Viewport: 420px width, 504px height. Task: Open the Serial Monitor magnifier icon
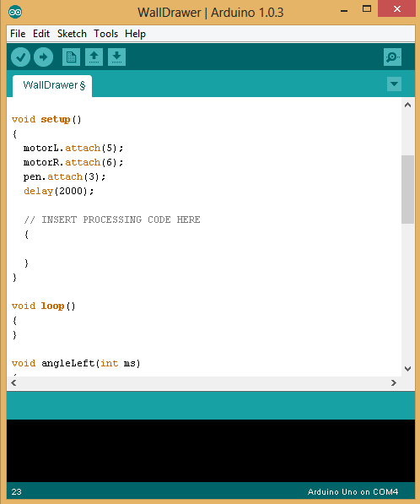pos(392,57)
